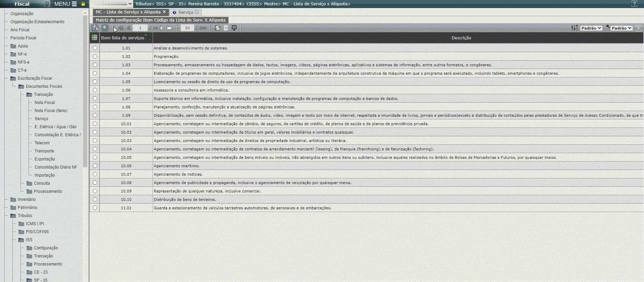Select radio button for item 10.04
The height and width of the screenshot is (282, 644).
click(95, 149)
